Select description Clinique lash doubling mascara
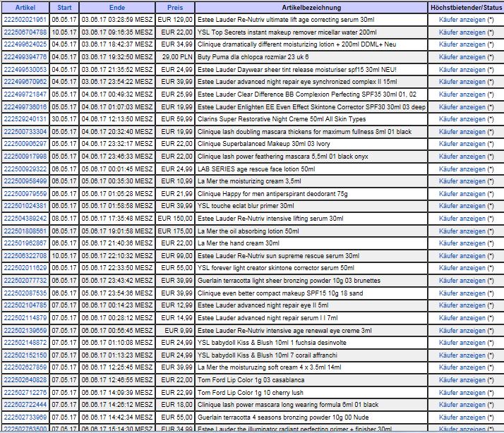This screenshot has width=504, height=433. pyautogui.click(x=311, y=131)
